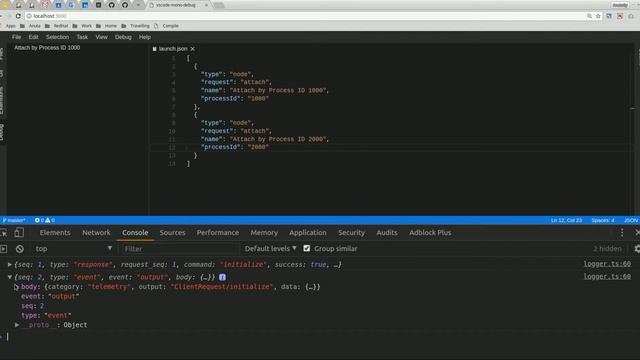The height and width of the screenshot is (360, 640).
Task: Open the Apps bookmarks shortcut
Action: coord(10,26)
